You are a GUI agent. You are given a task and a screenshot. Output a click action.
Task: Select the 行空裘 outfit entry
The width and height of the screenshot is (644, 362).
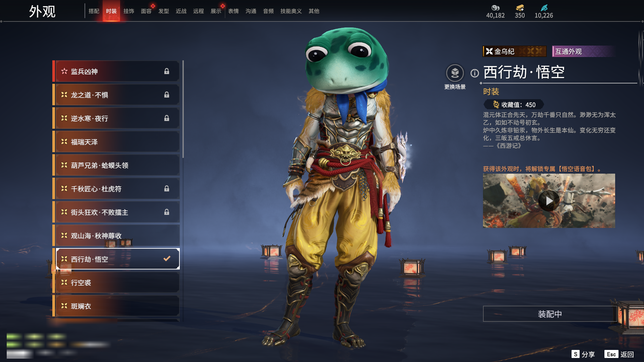[x=116, y=283]
